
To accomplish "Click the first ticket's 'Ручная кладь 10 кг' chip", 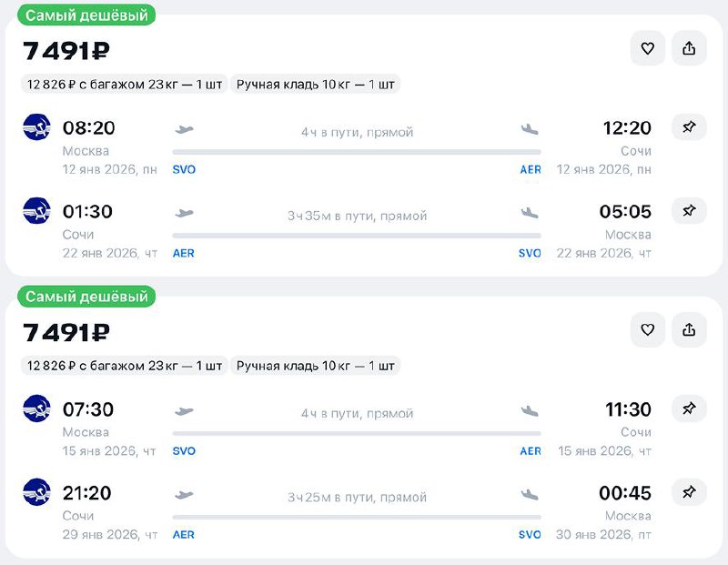I will [316, 85].
